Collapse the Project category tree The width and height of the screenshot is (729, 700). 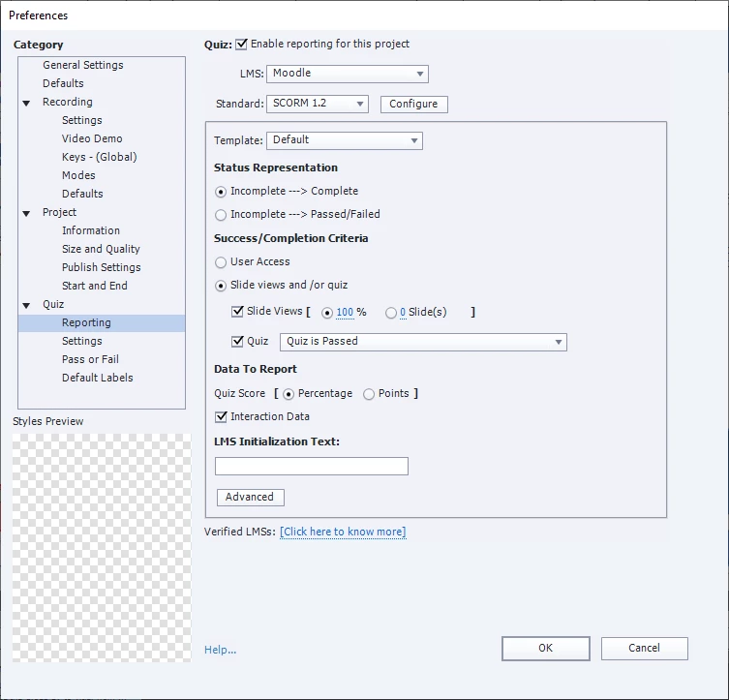[26, 213]
